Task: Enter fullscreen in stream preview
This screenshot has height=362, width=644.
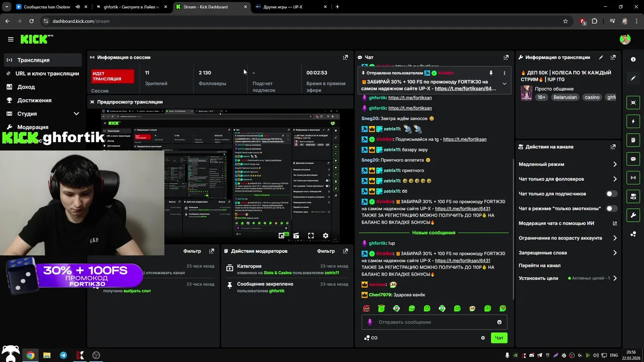Action: (x=311, y=236)
